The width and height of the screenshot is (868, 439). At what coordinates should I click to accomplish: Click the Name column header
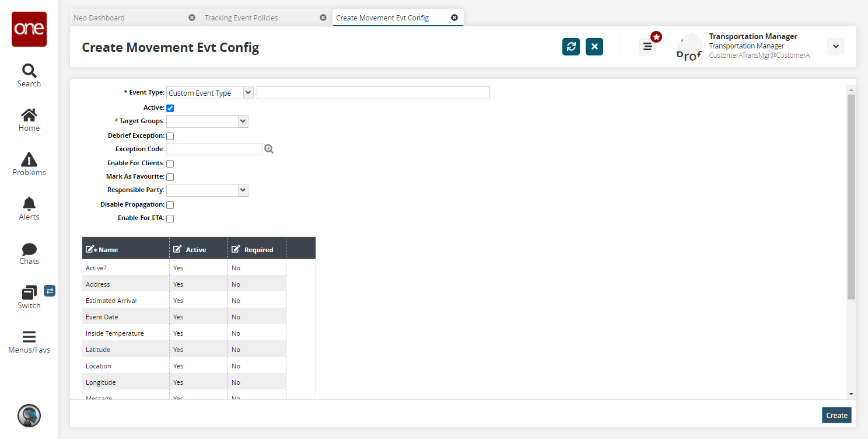(x=126, y=248)
